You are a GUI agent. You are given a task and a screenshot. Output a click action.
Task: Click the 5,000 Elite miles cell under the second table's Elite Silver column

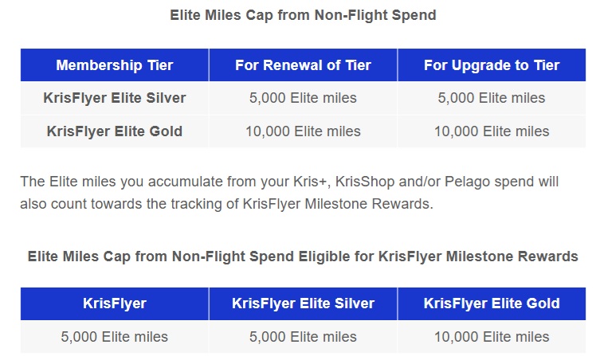pos(303,337)
